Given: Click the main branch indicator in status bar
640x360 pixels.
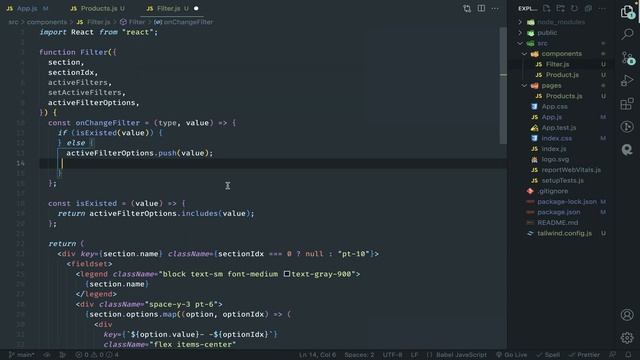Looking at the screenshot, I should point(22,355).
